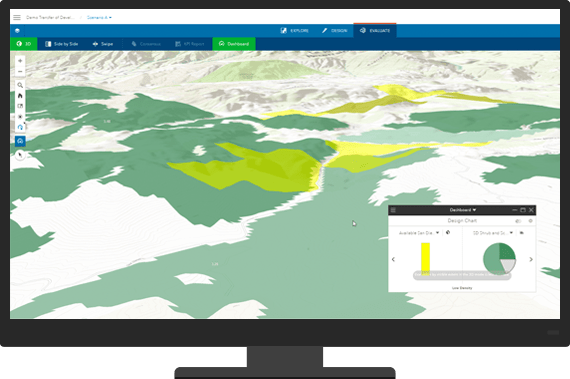Close the Dashboard panel
This screenshot has width=570, height=379.
tap(531, 210)
